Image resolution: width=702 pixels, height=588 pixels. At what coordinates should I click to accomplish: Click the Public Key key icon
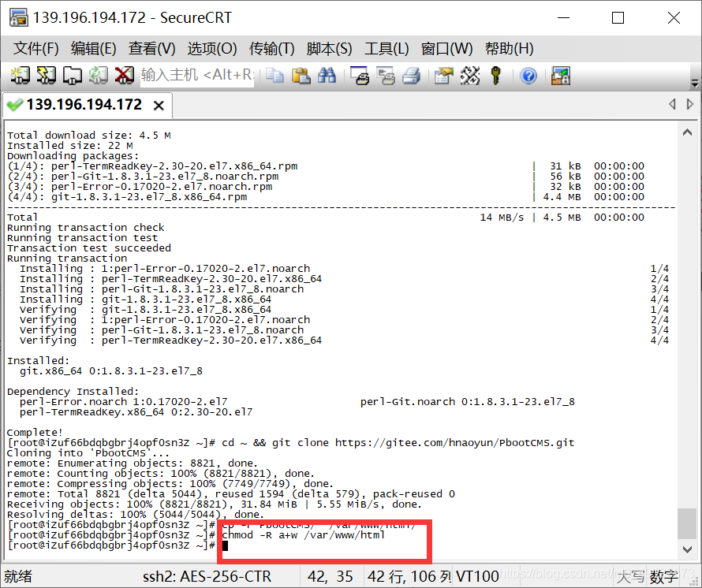point(495,75)
